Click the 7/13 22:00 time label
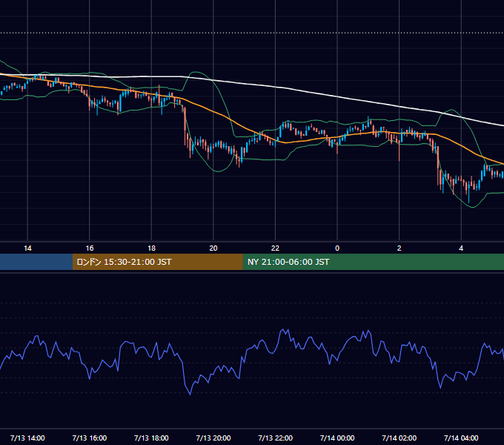The width and height of the screenshot is (504, 445). pyautogui.click(x=275, y=438)
